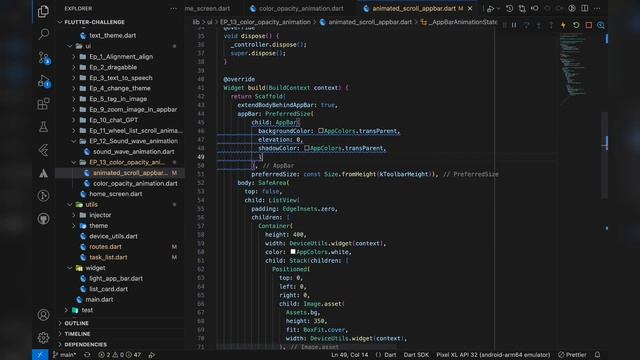Switch to animated_scroll_appbar.dart tab
Screen dimensions: 640x360
(413, 9)
